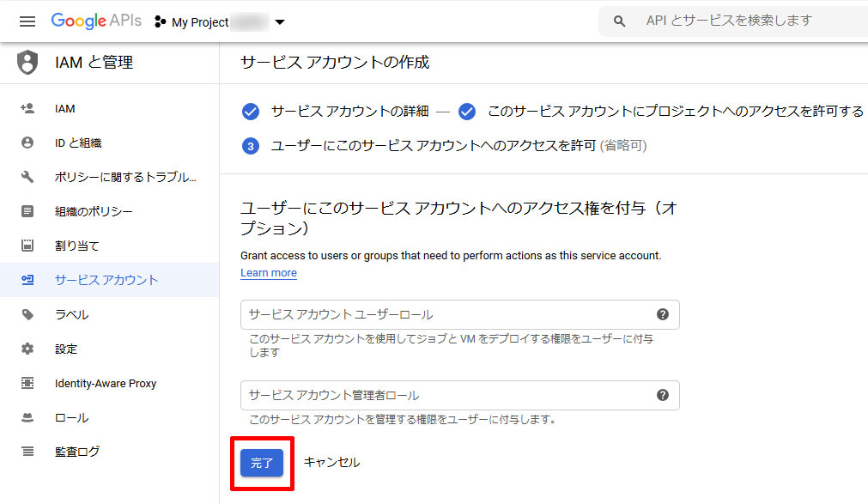This screenshot has height=504, width=868.
Task: Focus the API and services search box
Action: (x=733, y=21)
